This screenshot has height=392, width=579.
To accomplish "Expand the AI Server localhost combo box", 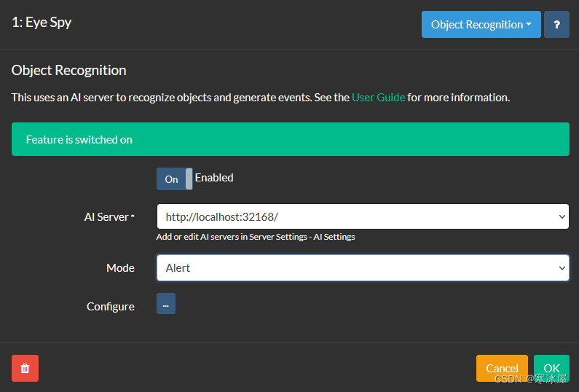I will (363, 216).
